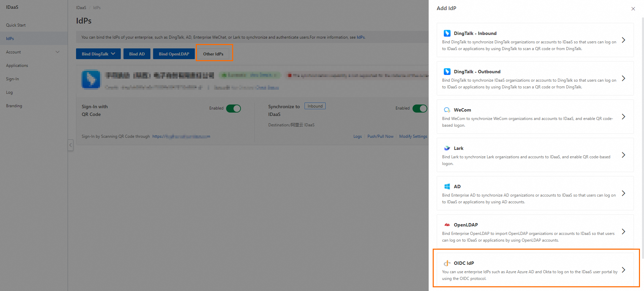Screen dimensions: 644x291
Task: Open Branding in sidebar
Action: tap(14, 106)
